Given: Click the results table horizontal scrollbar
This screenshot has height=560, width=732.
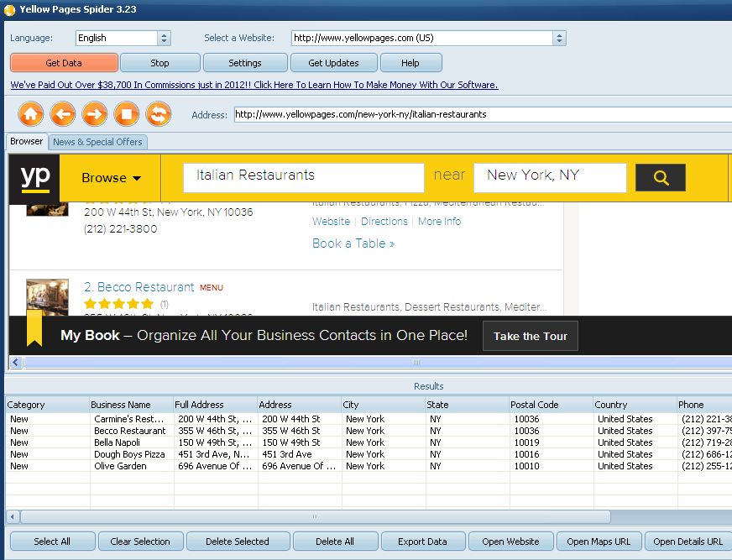Looking at the screenshot, I should [316, 516].
